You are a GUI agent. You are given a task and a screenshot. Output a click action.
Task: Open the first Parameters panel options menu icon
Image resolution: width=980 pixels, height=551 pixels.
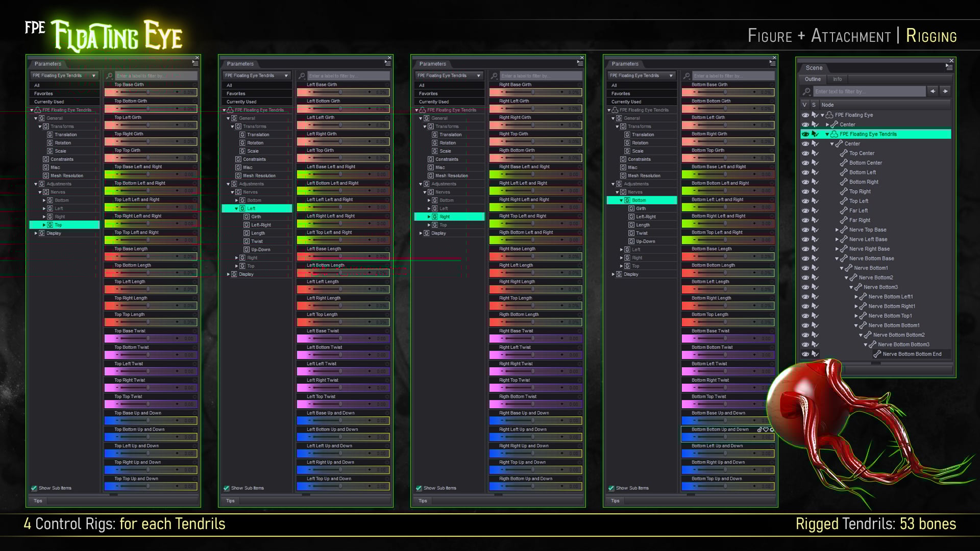tap(194, 63)
